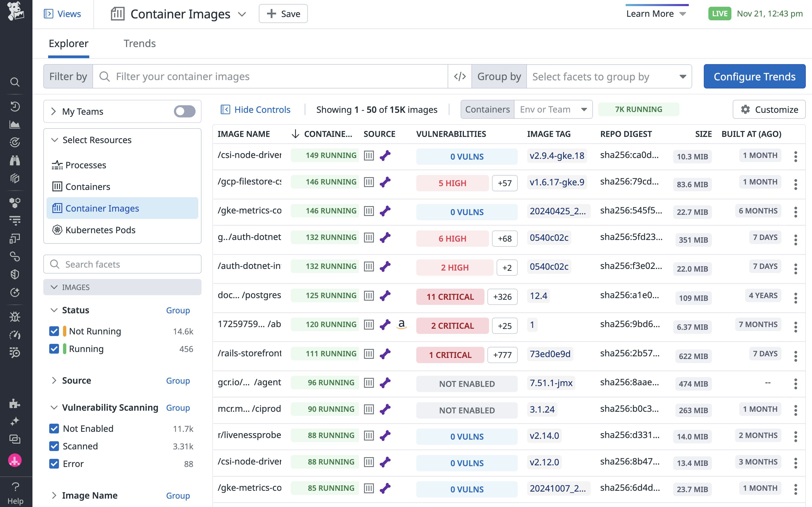Open the Container Images view dropdown

coord(242,14)
